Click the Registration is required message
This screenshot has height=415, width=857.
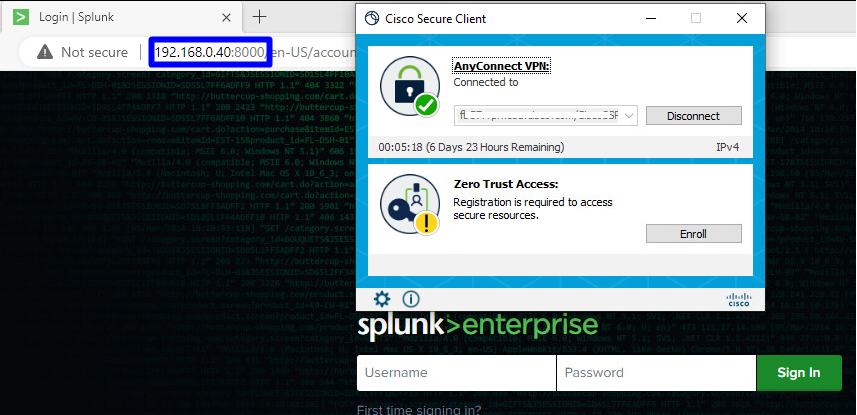pos(533,208)
